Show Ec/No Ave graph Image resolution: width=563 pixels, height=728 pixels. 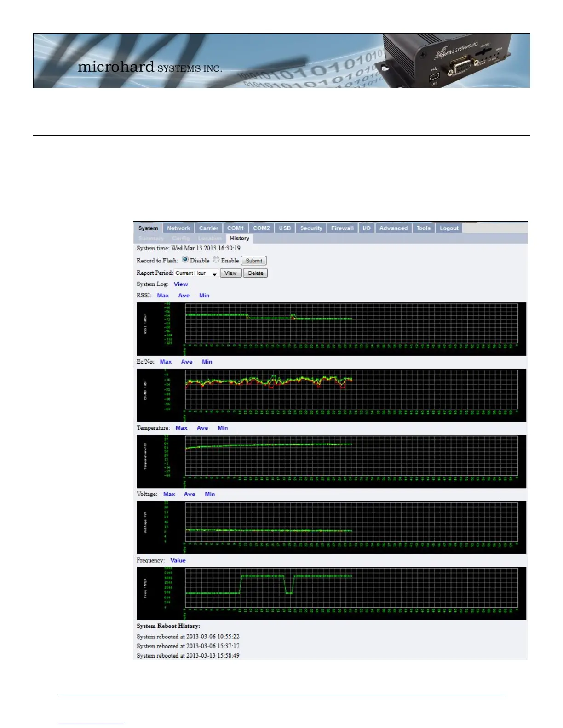[187, 362]
